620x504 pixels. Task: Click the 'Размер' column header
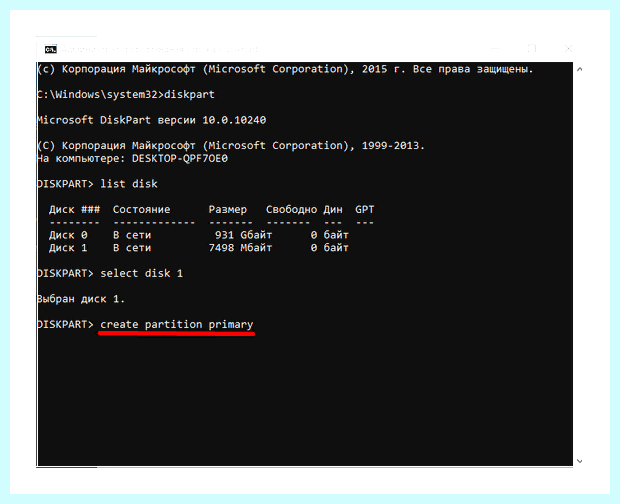click(228, 210)
